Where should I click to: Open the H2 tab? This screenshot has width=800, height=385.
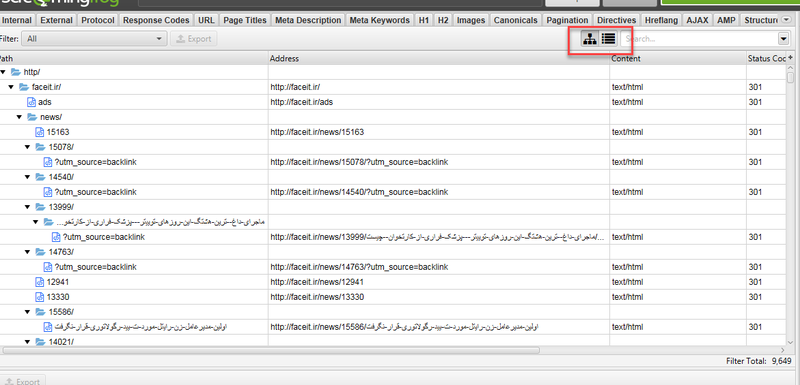click(443, 20)
